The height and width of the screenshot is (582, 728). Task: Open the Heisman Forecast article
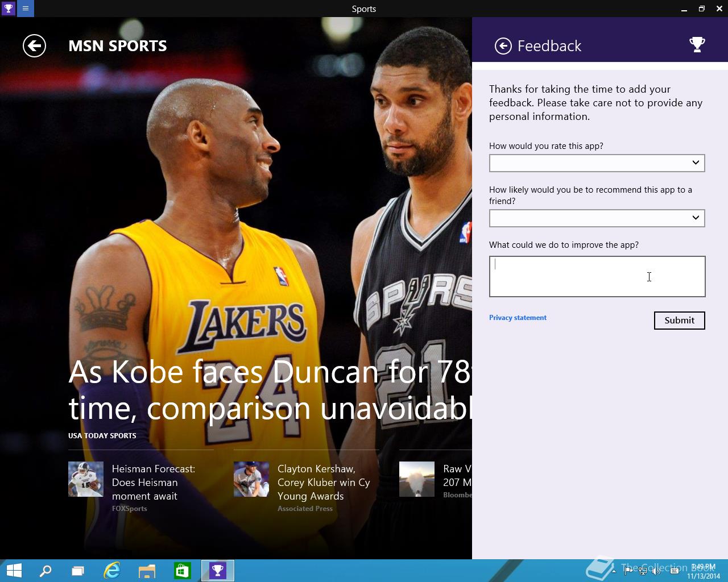click(153, 483)
